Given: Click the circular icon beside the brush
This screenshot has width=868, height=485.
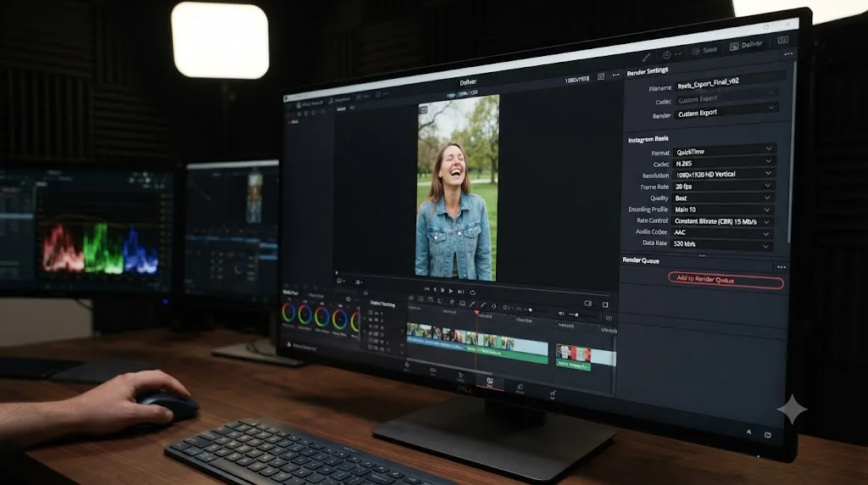Looking at the screenshot, I should (x=666, y=55).
